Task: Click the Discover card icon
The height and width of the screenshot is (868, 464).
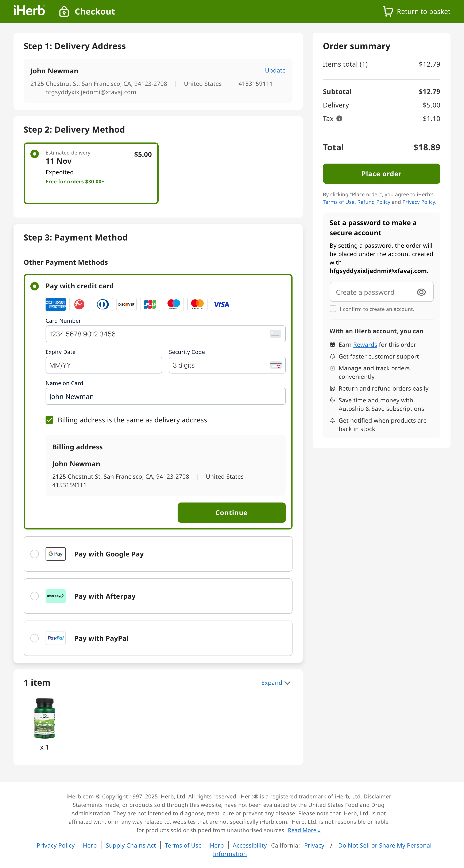Action: pos(127,304)
